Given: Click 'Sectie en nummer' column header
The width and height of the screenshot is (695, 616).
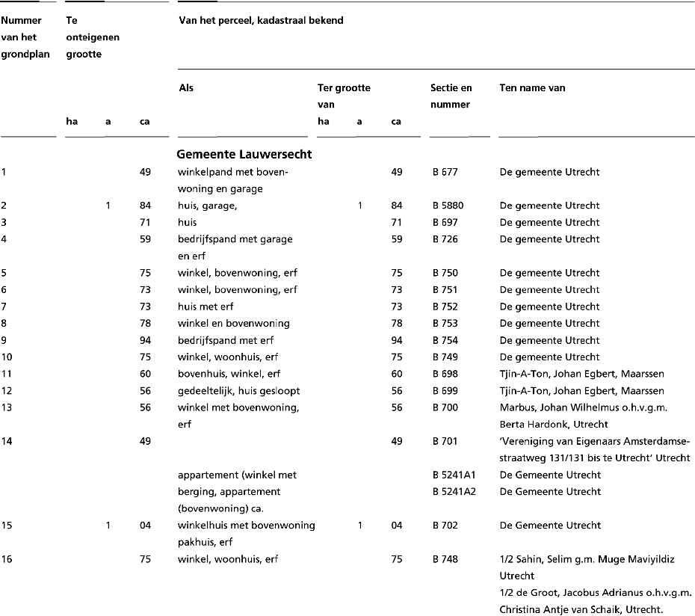Looking at the screenshot, I should pos(451,96).
